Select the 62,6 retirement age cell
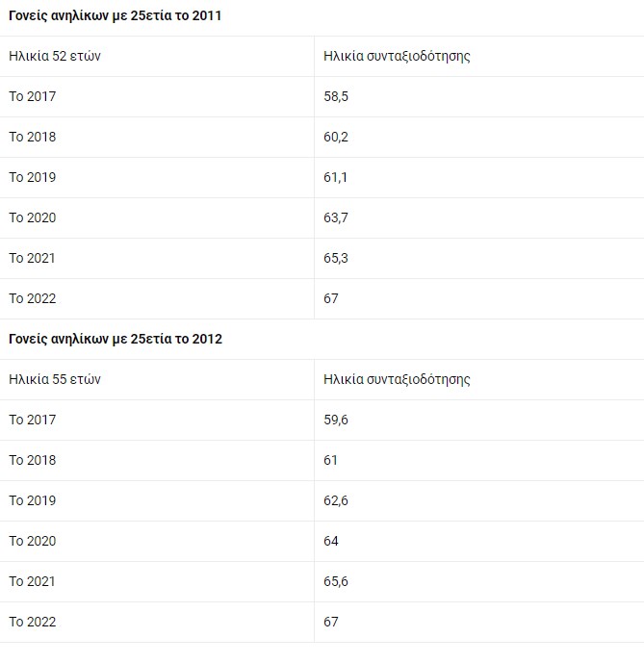The height and width of the screenshot is (663, 644). [336, 500]
